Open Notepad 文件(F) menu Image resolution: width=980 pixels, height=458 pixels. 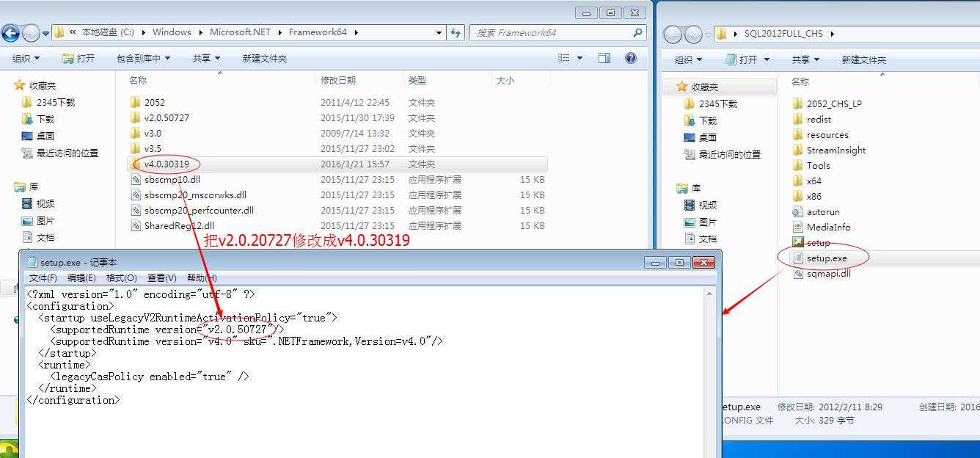click(x=43, y=277)
